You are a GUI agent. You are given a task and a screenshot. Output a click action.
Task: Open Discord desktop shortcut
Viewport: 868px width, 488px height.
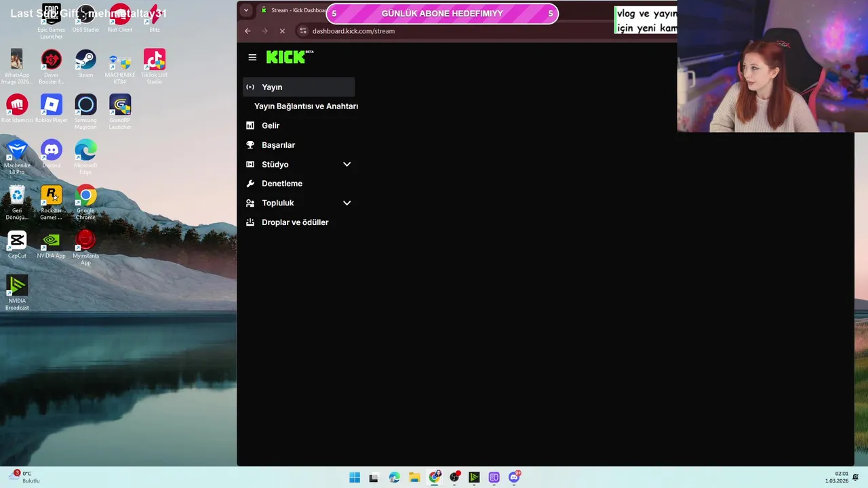click(51, 154)
